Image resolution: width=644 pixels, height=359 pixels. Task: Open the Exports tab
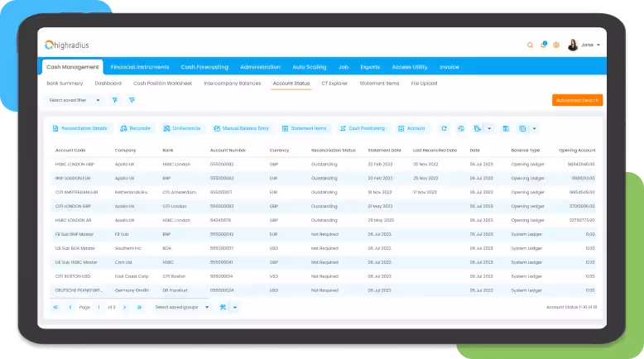370,67
